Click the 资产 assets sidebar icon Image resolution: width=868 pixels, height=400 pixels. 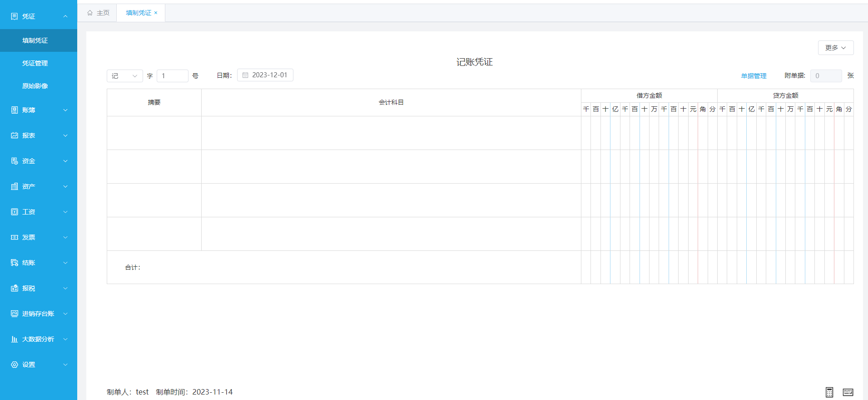[x=15, y=186]
